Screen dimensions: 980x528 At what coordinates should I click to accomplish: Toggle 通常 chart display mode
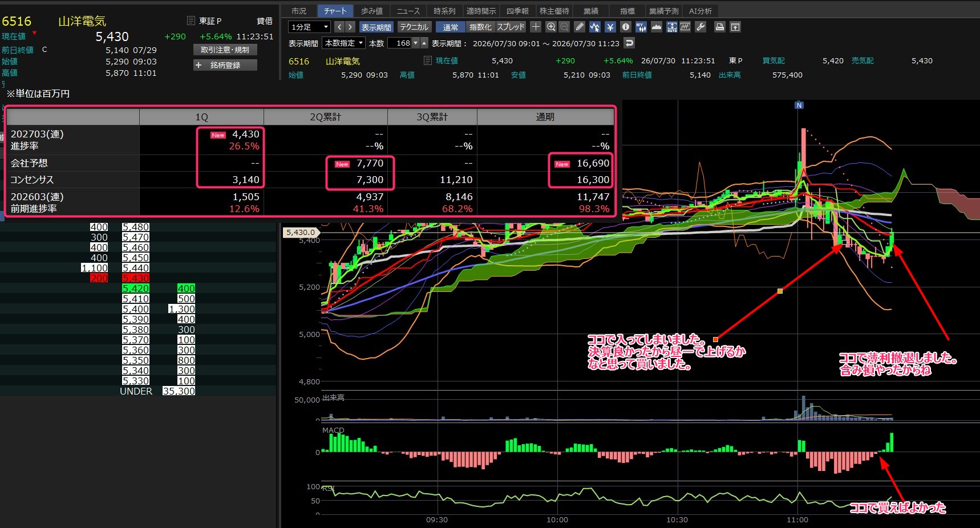point(451,27)
